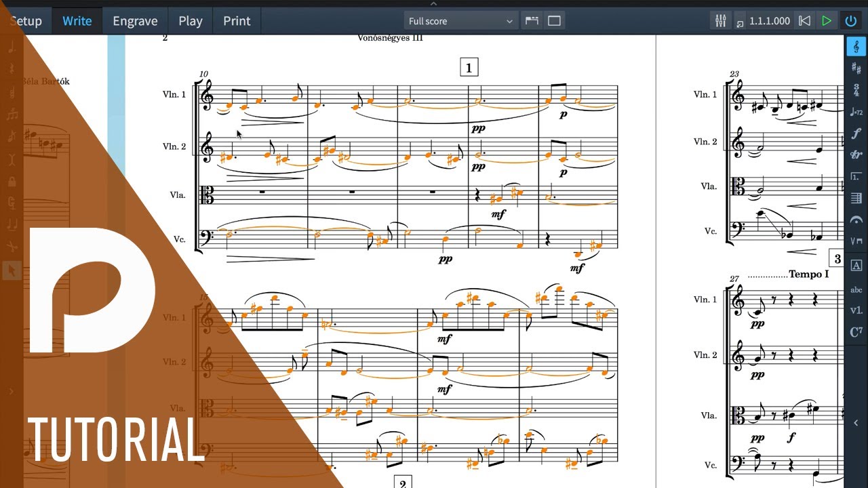Open the Ornaments (tr) panel
This screenshot has height=488, width=868.
856,155
